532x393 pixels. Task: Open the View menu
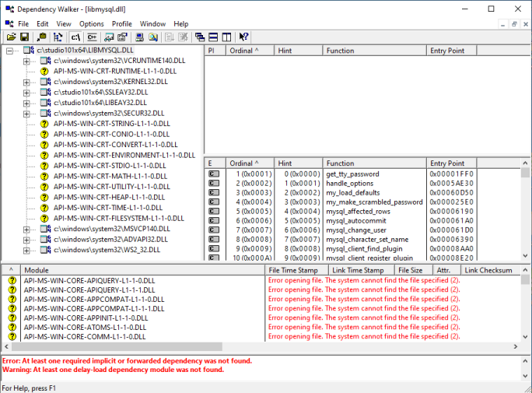[x=64, y=24]
